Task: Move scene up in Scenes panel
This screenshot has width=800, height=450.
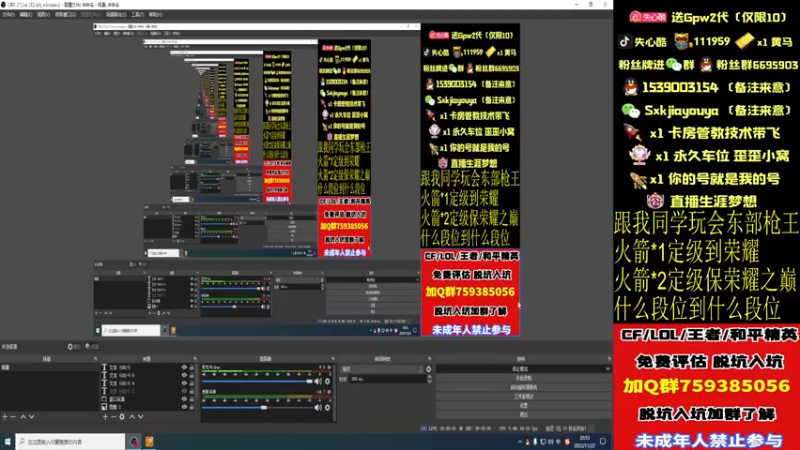Action: [x=23, y=417]
